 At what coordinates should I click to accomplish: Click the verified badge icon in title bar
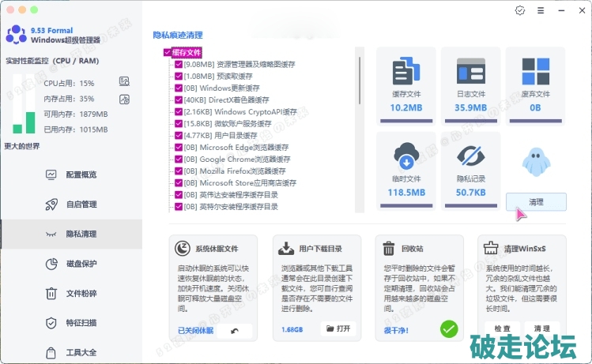pos(519,11)
